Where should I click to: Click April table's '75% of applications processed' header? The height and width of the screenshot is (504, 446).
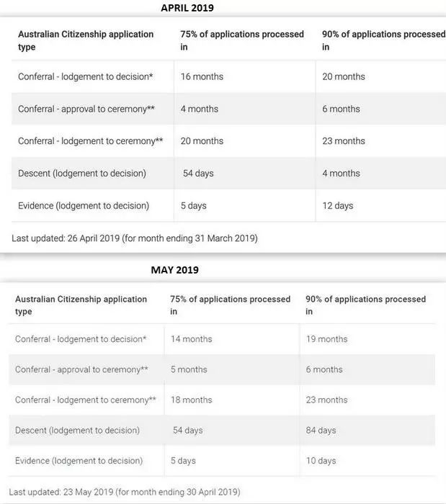pyautogui.click(x=242, y=40)
